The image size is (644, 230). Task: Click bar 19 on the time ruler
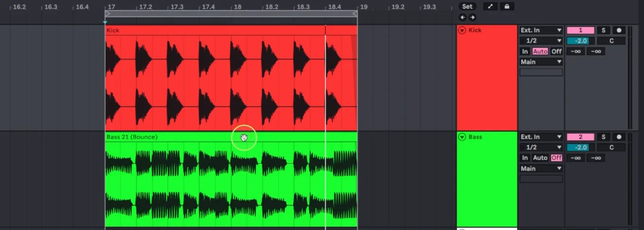[x=364, y=7]
